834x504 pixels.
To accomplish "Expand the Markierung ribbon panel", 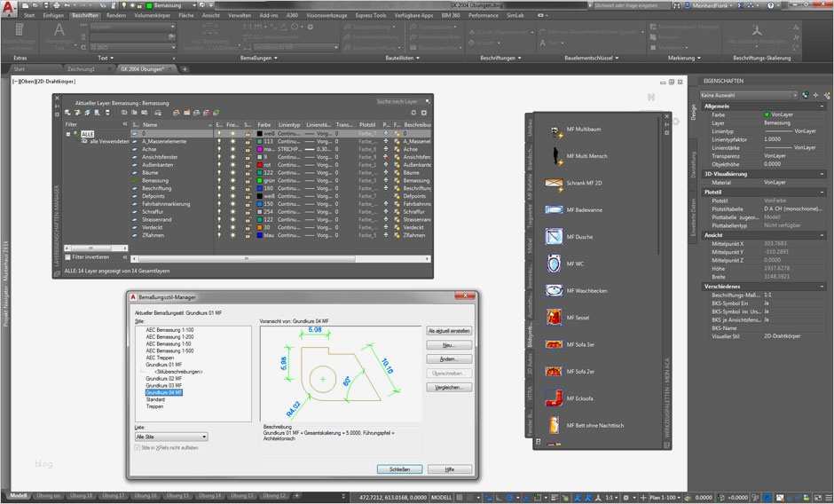I will point(684,58).
